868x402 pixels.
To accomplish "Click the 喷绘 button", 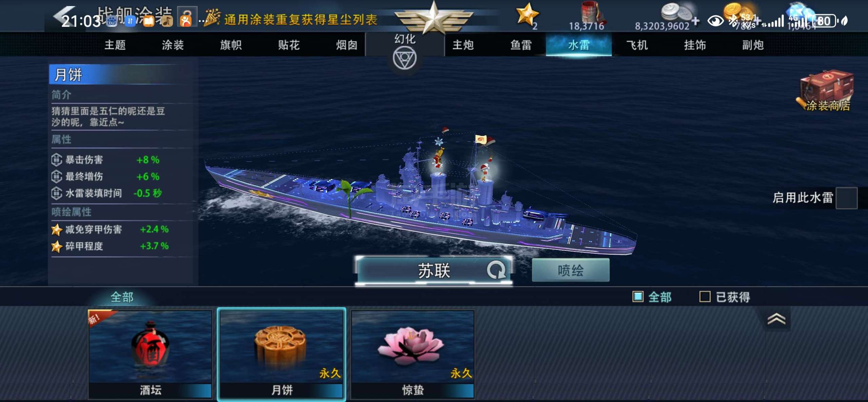I will (571, 270).
